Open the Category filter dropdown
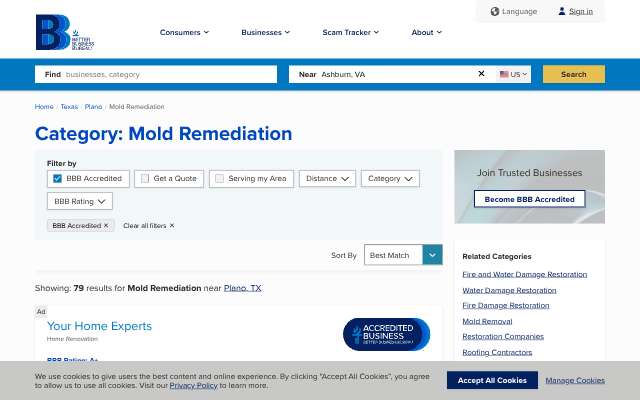This screenshot has width=640, height=400. pyautogui.click(x=390, y=179)
